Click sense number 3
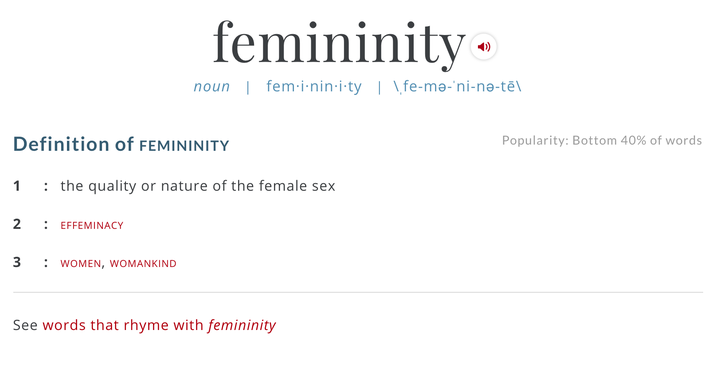720x385 pixels. pyautogui.click(x=17, y=262)
